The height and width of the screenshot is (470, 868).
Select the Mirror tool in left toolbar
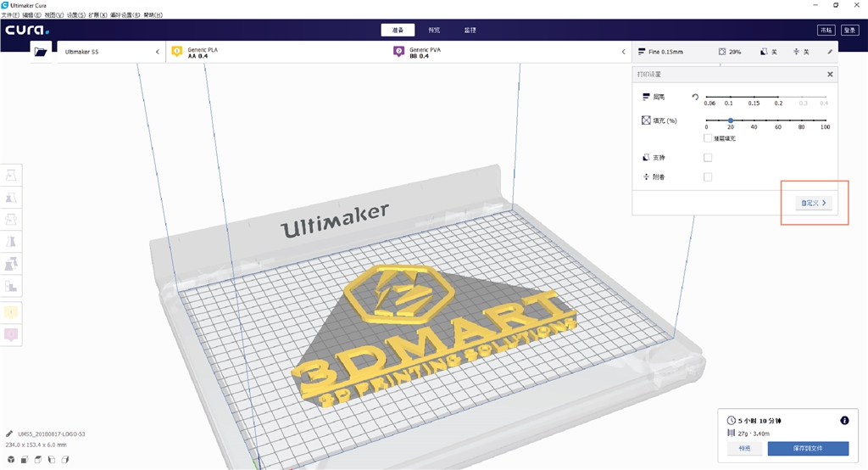pyautogui.click(x=12, y=242)
